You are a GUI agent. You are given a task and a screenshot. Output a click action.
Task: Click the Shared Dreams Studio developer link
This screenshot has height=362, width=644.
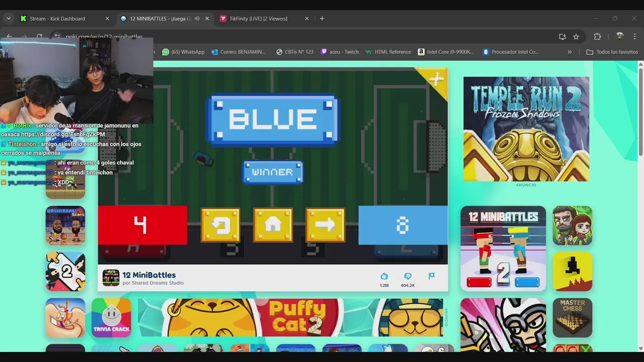(157, 283)
